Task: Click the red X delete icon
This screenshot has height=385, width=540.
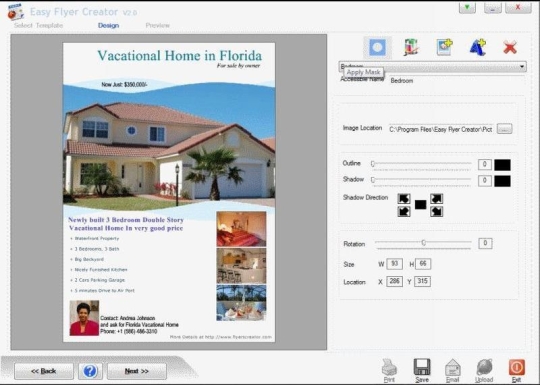Action: [x=510, y=48]
